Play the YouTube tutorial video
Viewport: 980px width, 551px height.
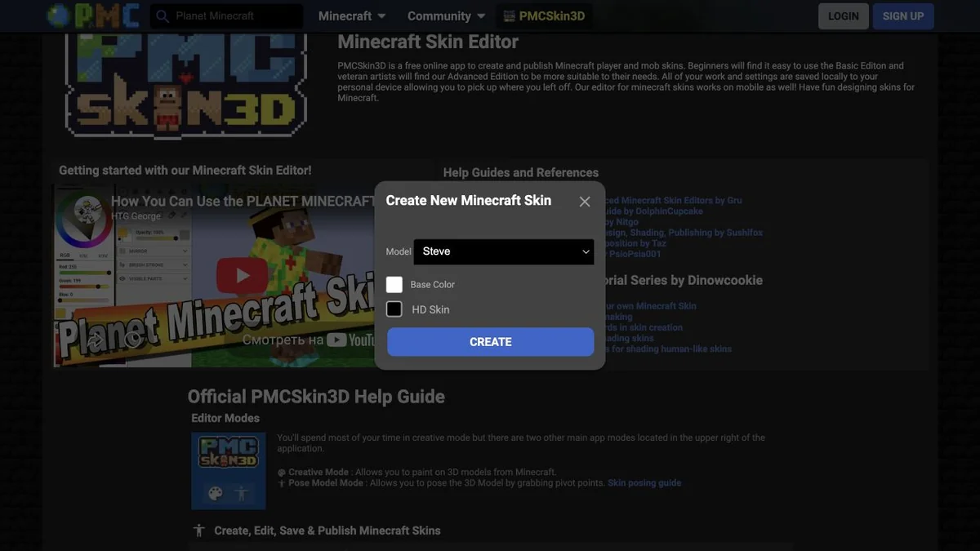(x=243, y=276)
